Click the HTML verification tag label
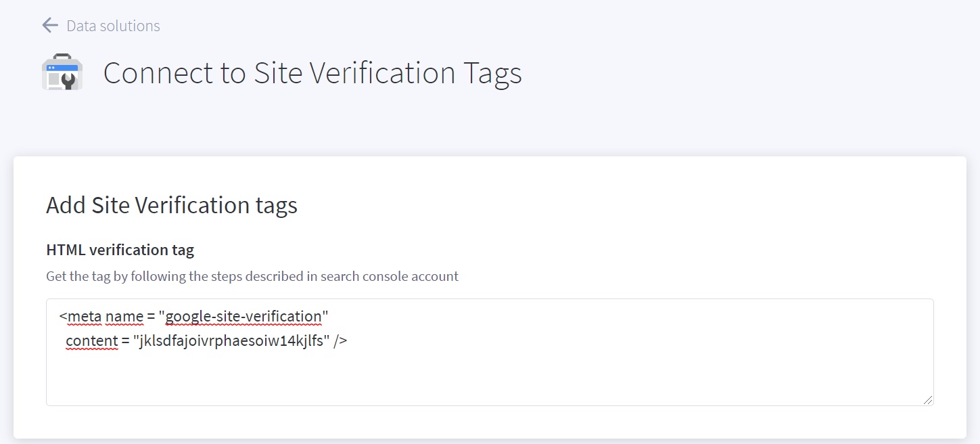The image size is (980, 444). [120, 250]
